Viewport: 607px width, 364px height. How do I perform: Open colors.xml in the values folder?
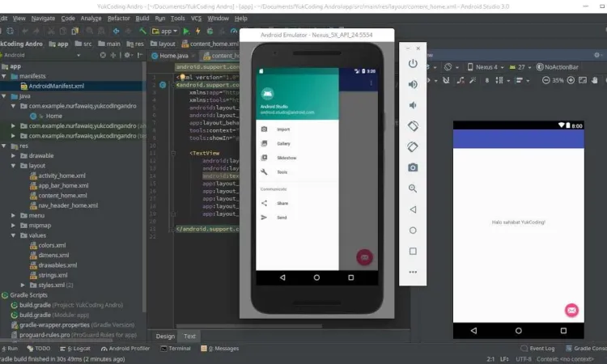[52, 245]
